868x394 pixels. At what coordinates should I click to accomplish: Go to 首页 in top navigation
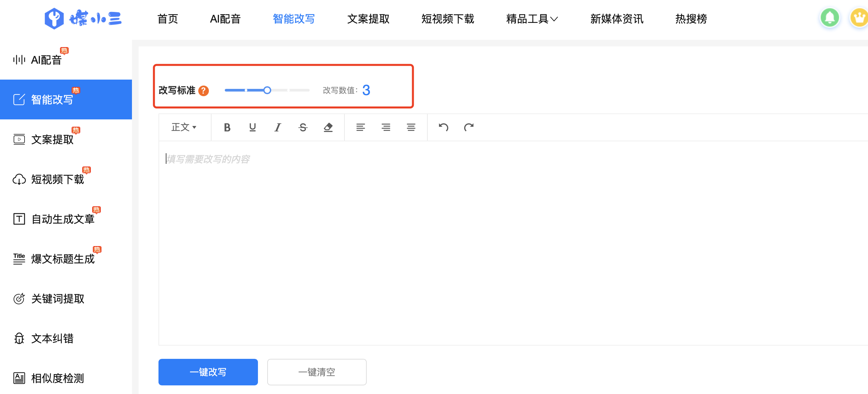(x=168, y=19)
